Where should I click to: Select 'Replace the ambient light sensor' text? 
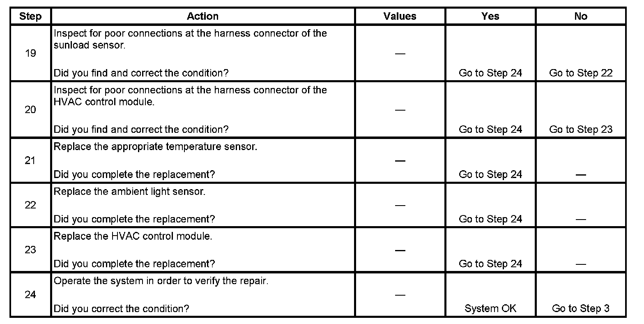[129, 192]
